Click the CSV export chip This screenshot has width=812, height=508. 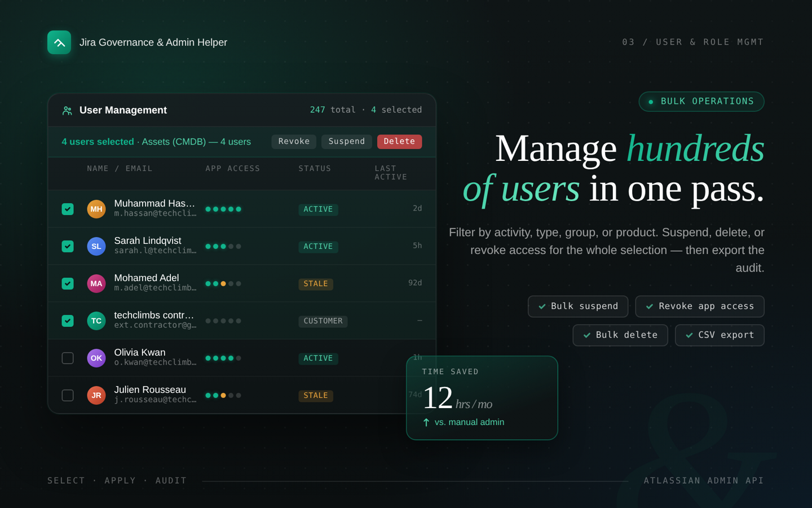tap(720, 335)
